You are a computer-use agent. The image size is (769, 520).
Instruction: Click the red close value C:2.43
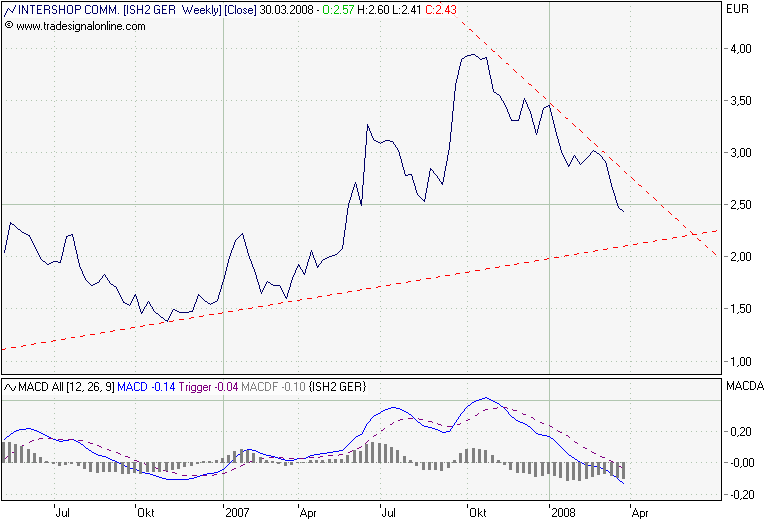point(441,10)
